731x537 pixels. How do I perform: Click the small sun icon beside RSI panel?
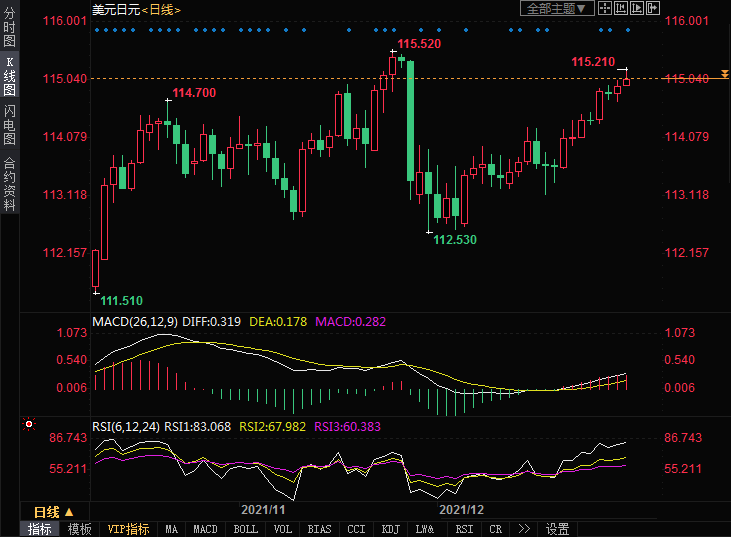pos(29,425)
